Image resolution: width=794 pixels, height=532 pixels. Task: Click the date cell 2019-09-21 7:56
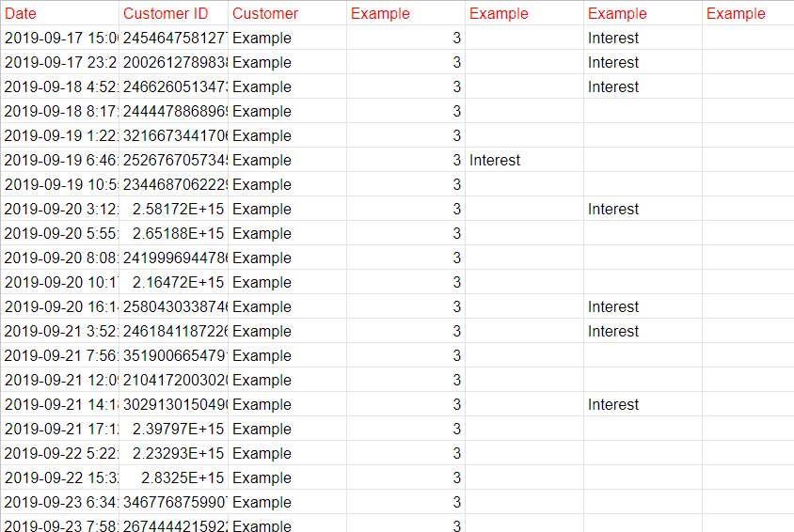pyautogui.click(x=60, y=355)
